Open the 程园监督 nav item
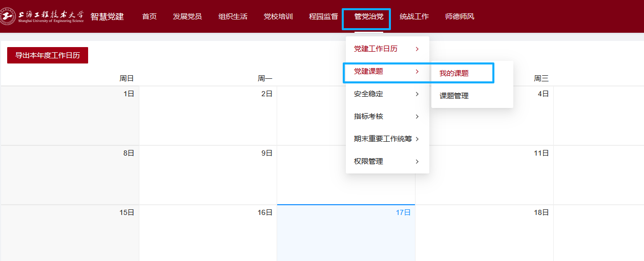The image size is (644, 261). (x=323, y=16)
